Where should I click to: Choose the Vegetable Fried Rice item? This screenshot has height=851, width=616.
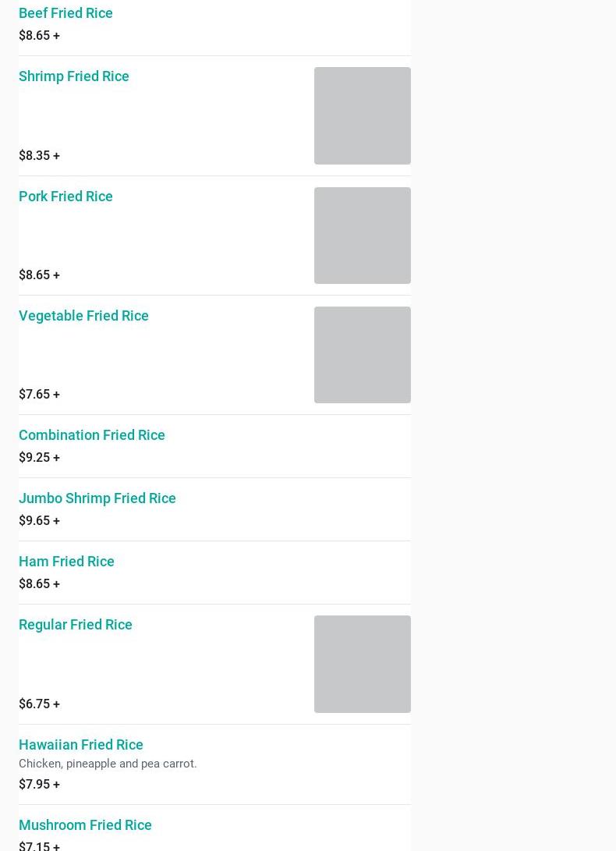pos(83,316)
